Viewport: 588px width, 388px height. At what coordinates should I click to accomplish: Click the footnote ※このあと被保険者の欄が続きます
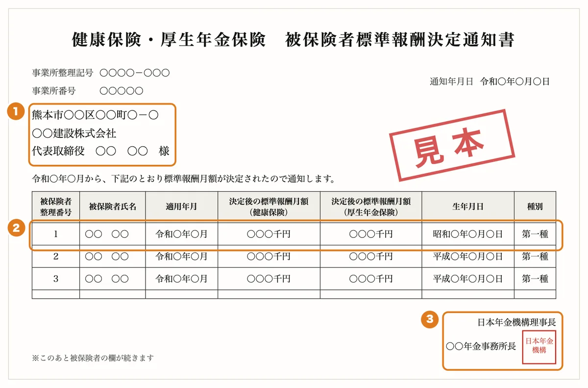[x=93, y=358]
